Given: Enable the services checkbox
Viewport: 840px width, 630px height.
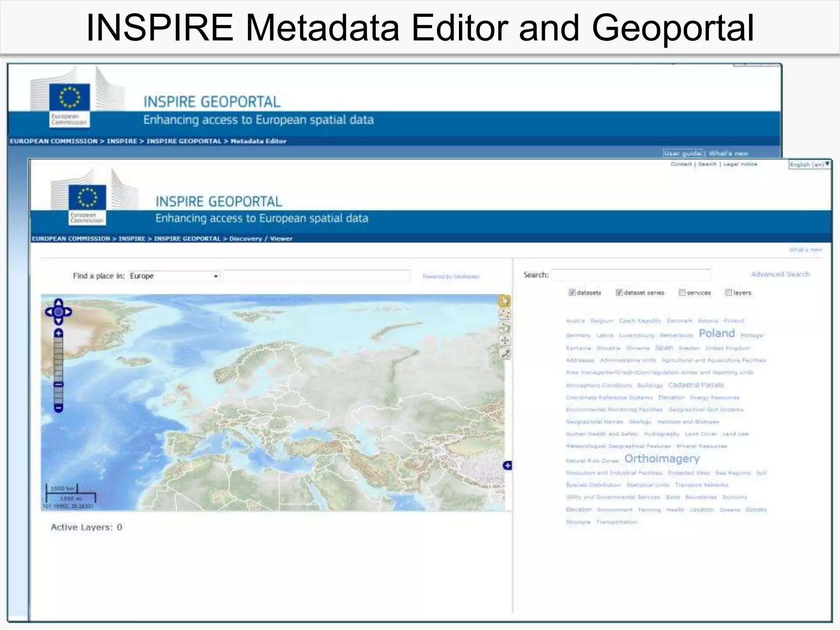Looking at the screenshot, I should pos(682,292).
